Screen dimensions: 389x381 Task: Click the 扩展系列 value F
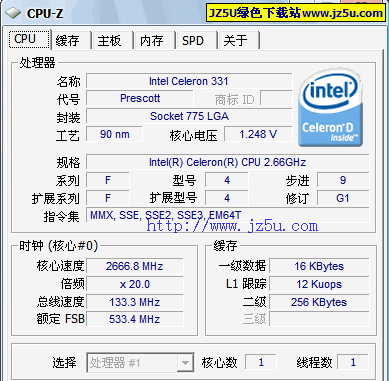tap(108, 198)
